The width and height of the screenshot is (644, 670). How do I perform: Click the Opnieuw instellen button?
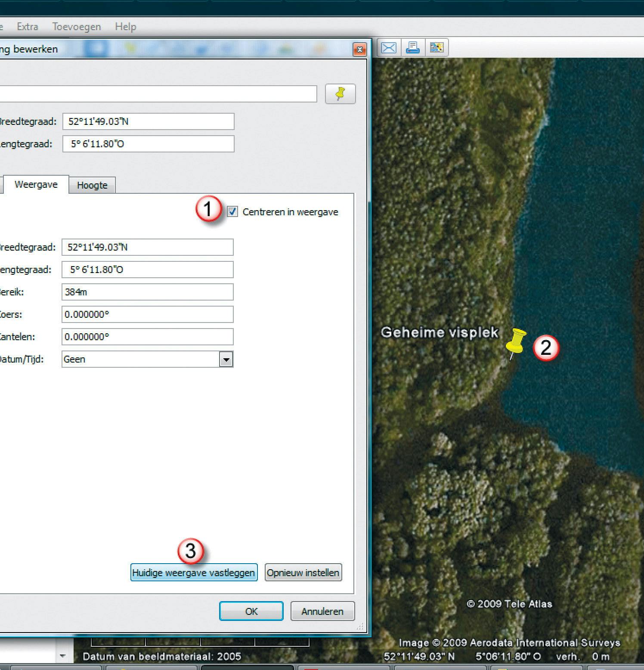[303, 573]
